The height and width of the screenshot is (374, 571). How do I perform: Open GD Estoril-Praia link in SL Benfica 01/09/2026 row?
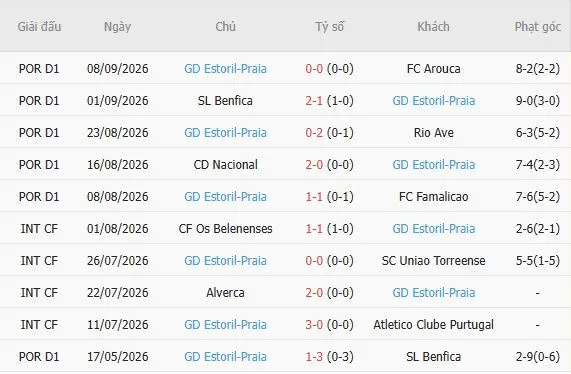click(433, 101)
